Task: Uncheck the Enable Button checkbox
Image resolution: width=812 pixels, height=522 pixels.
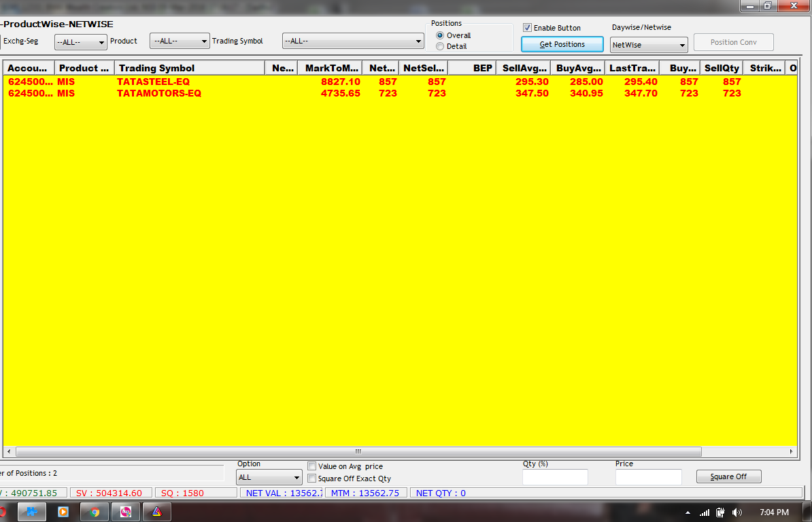Action: click(527, 28)
